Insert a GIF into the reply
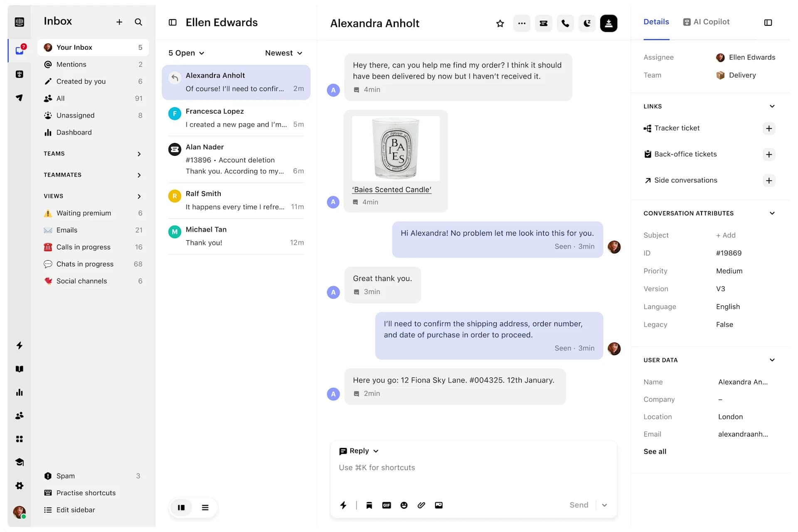The height and width of the screenshot is (532, 798). click(387, 505)
